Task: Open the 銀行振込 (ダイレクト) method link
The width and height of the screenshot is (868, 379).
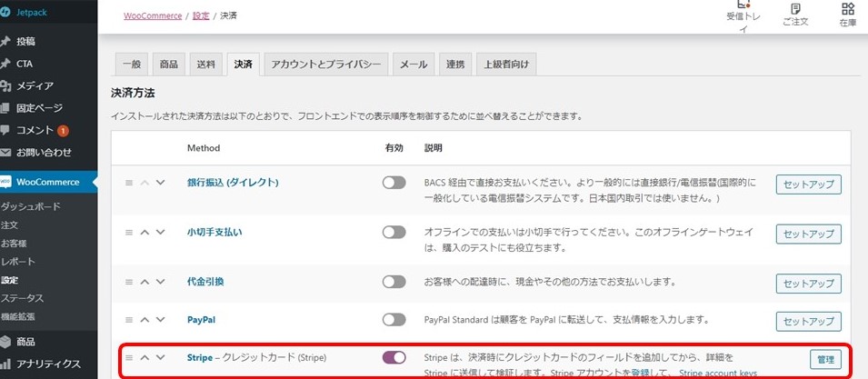Action: (233, 183)
